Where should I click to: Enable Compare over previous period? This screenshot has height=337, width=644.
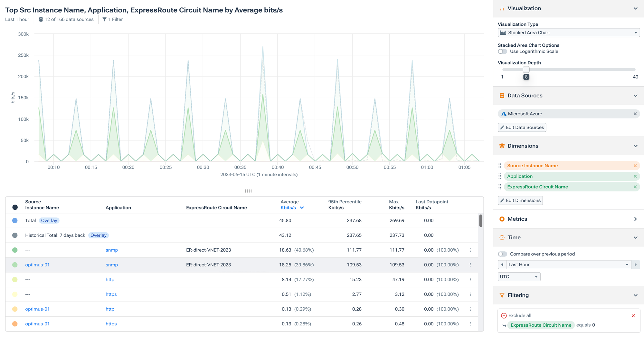click(x=502, y=254)
